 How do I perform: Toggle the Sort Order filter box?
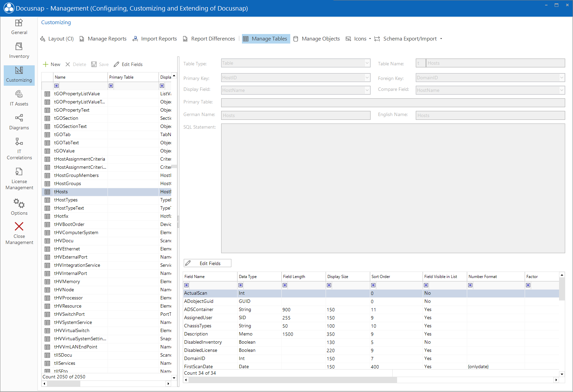374,285
